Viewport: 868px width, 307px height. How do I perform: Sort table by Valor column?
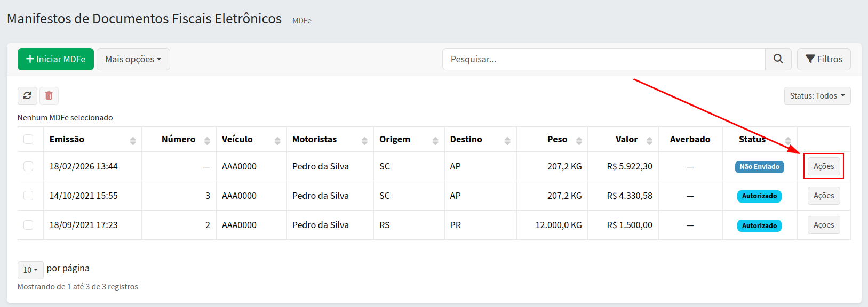click(649, 140)
